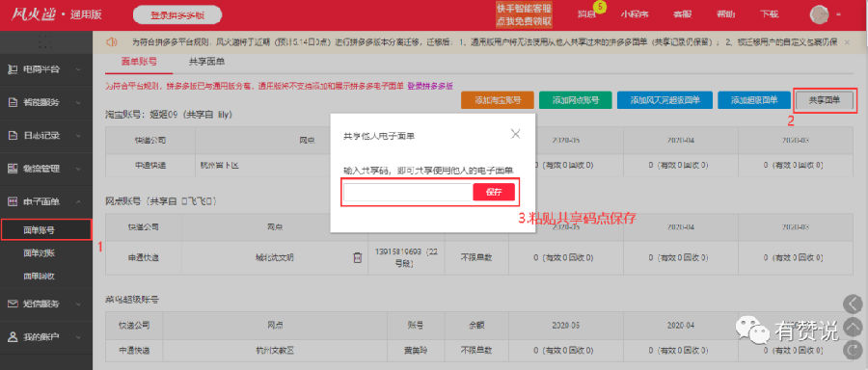This screenshot has height=370, width=868.
Task: Click the 登录拼多多版 link
Action: pyautogui.click(x=430, y=87)
